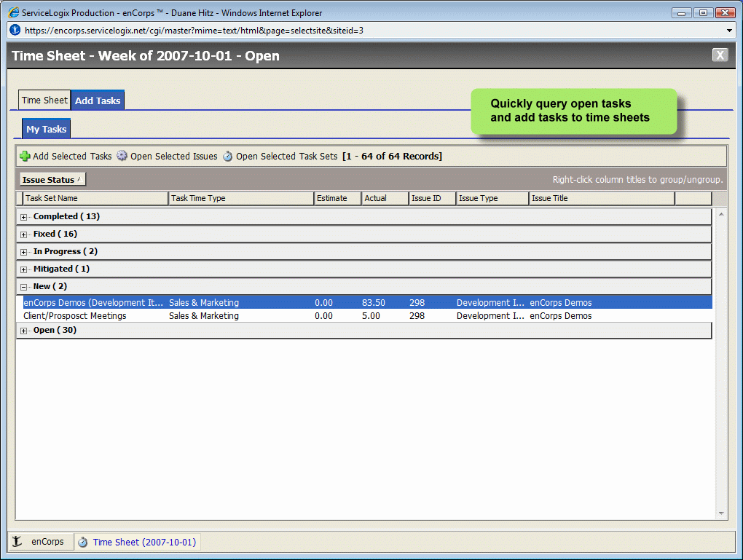Close the Internet Explorer window
743x560 pixels.
tap(725, 13)
